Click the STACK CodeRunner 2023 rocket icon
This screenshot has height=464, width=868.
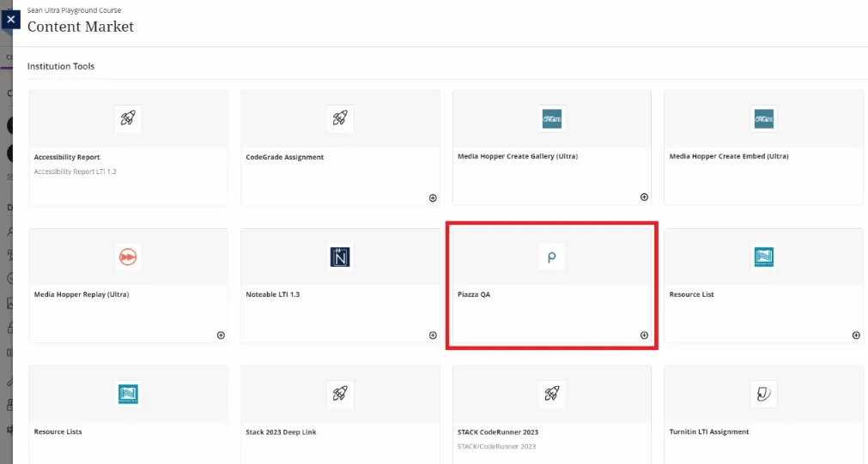click(x=552, y=394)
